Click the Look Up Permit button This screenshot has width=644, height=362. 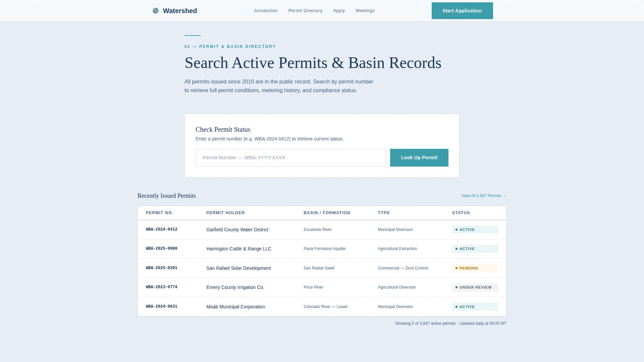click(419, 158)
